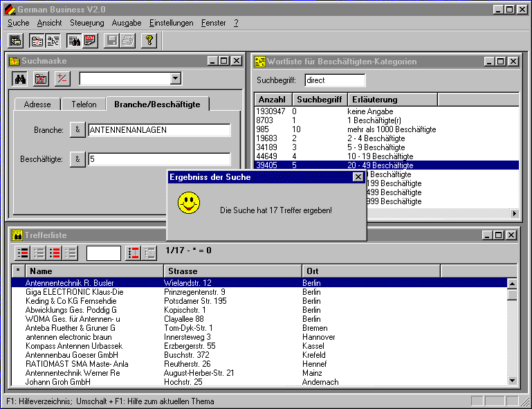Click the yellow help question mark icon
Image resolution: width=532 pixels, height=409 pixels.
tap(149, 41)
